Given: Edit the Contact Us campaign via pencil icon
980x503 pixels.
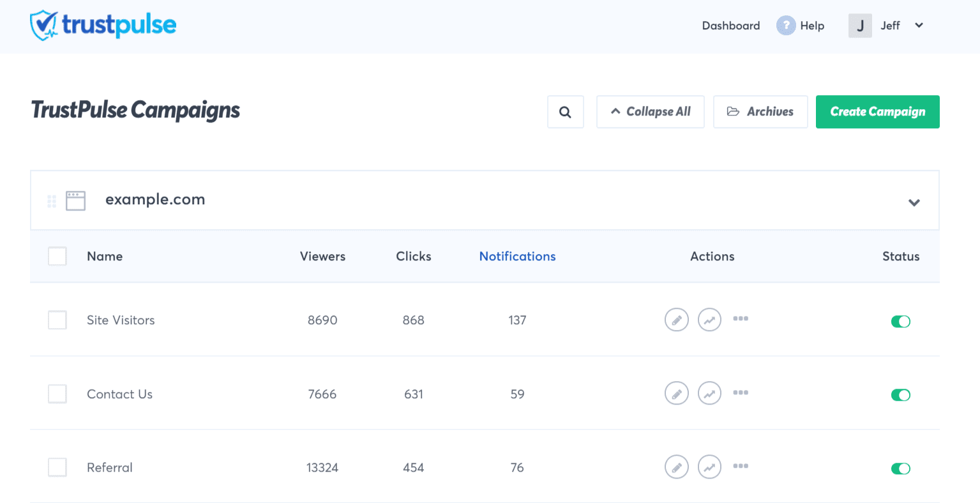Looking at the screenshot, I should click(x=677, y=393).
